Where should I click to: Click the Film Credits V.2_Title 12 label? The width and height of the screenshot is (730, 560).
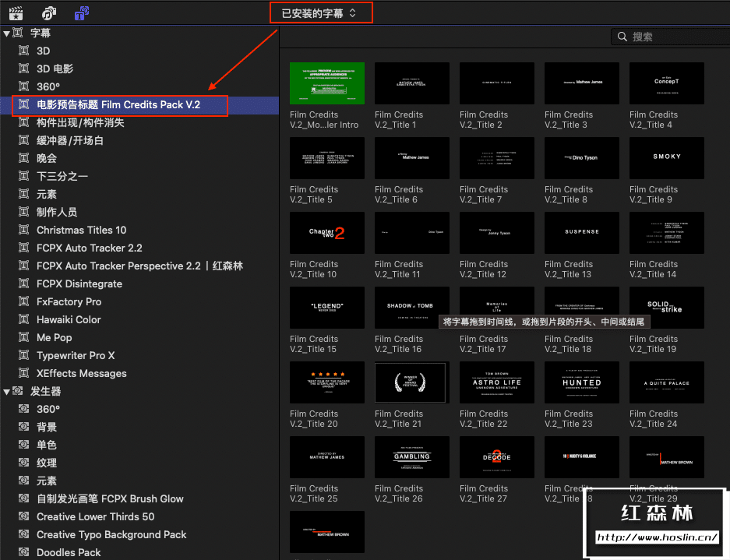tap(484, 269)
